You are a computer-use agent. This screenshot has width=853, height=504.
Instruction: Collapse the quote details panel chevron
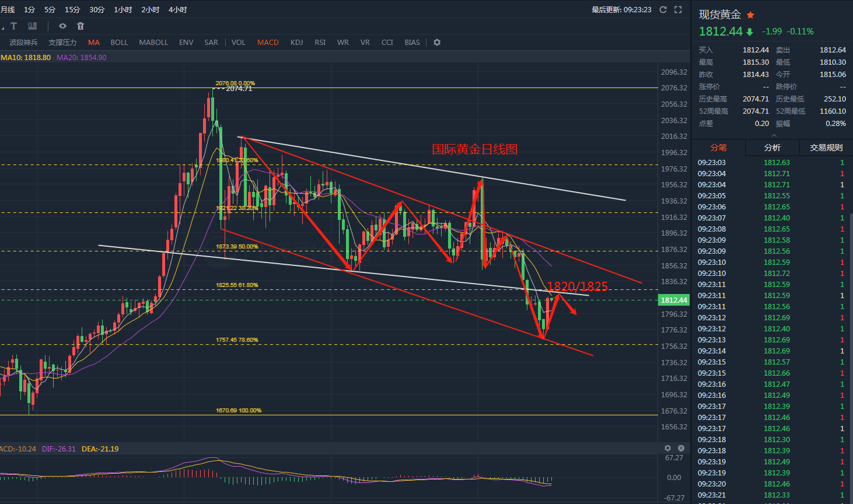pos(774,135)
